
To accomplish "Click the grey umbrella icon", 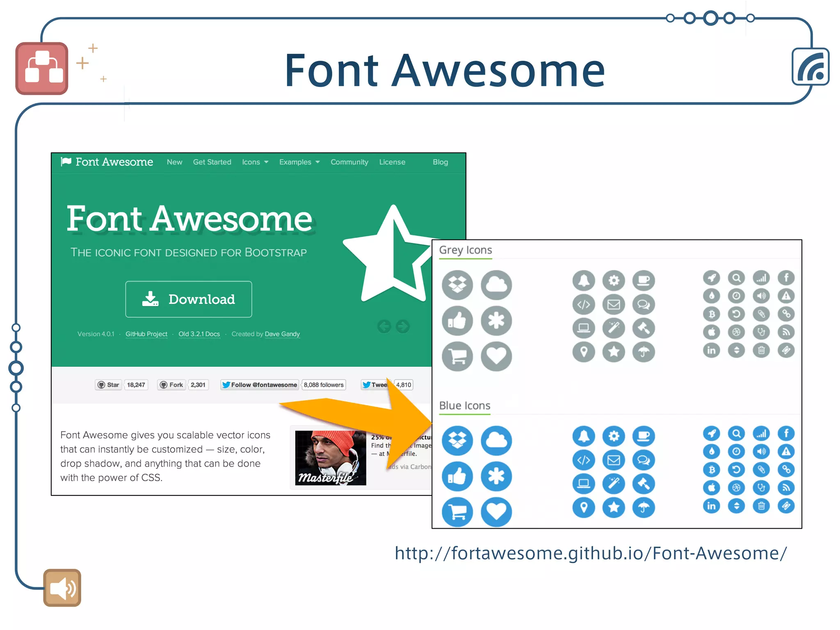I will tap(644, 352).
